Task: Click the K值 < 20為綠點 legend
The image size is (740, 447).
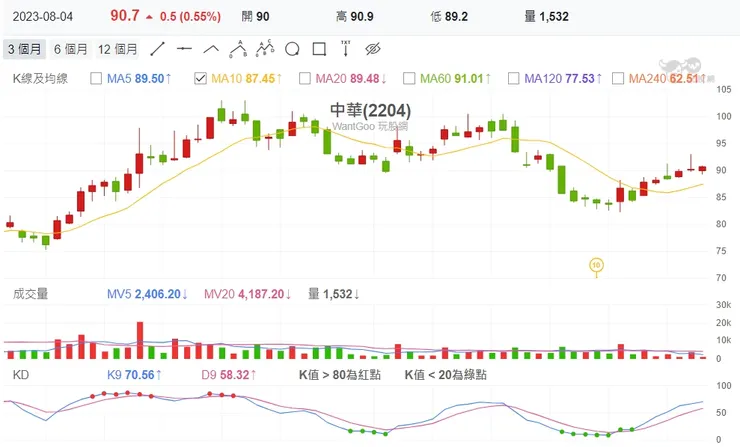Action: click(x=446, y=375)
